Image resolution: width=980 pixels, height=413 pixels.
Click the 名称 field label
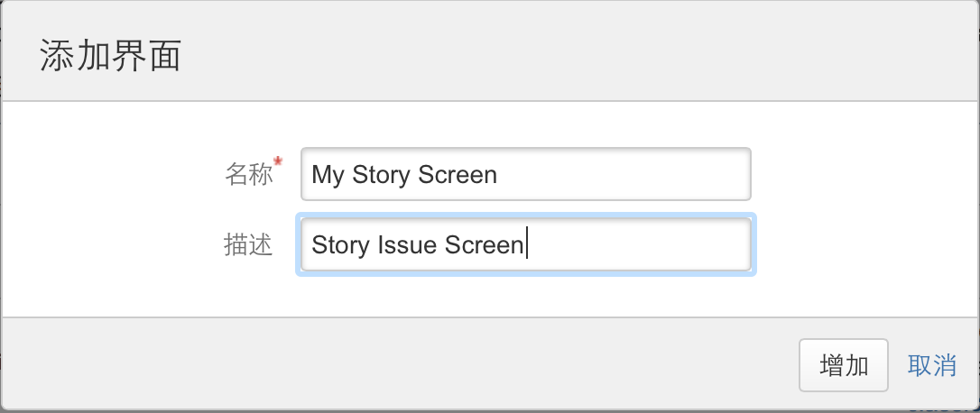(247, 174)
